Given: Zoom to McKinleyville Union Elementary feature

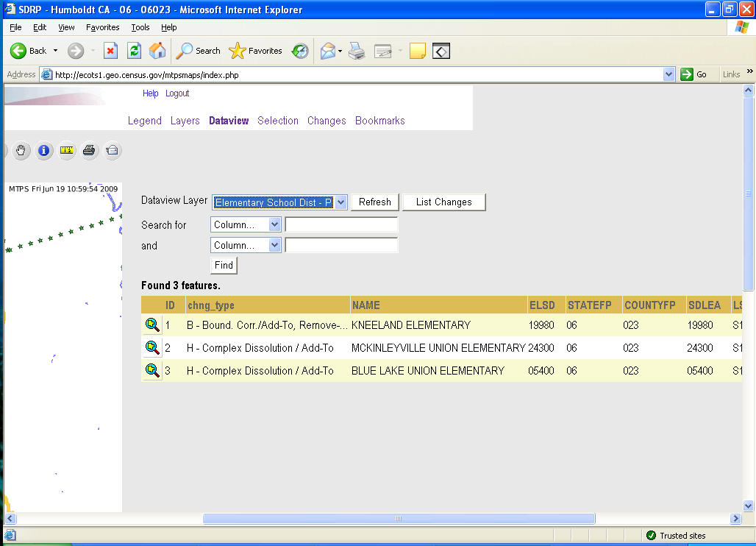Looking at the screenshot, I should click(152, 348).
